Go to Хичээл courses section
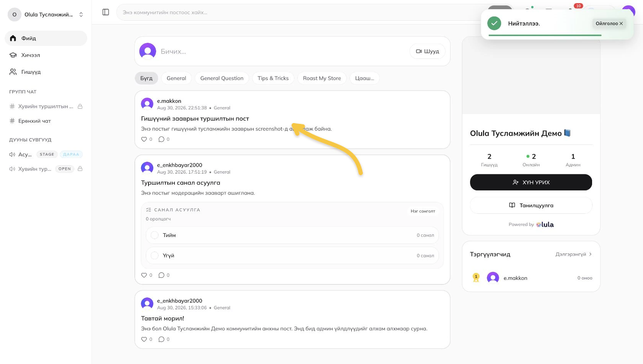This screenshot has width=643, height=364. pos(46,55)
